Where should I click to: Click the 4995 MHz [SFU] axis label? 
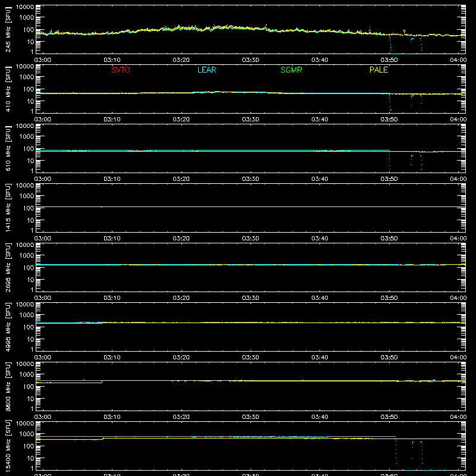pyautogui.click(x=8, y=327)
